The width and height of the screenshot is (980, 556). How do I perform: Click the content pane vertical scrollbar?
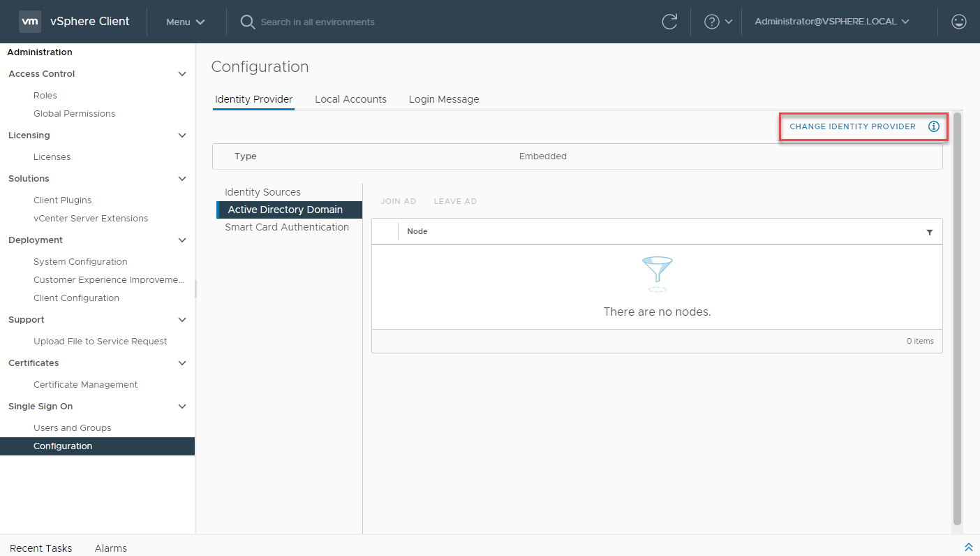tap(957, 319)
